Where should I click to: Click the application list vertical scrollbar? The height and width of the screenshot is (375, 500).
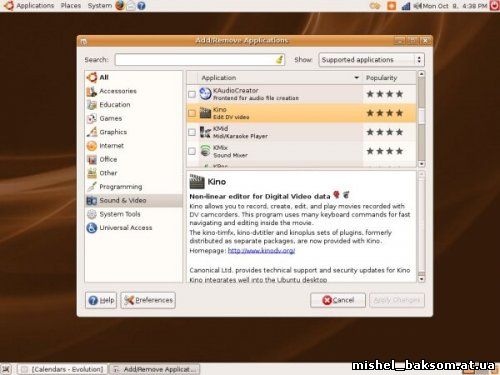point(421,119)
